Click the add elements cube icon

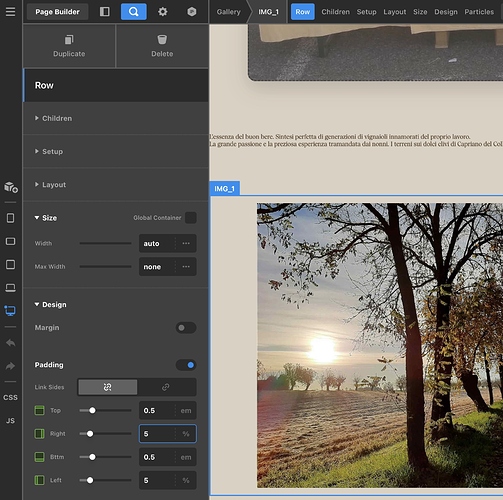(x=11, y=187)
